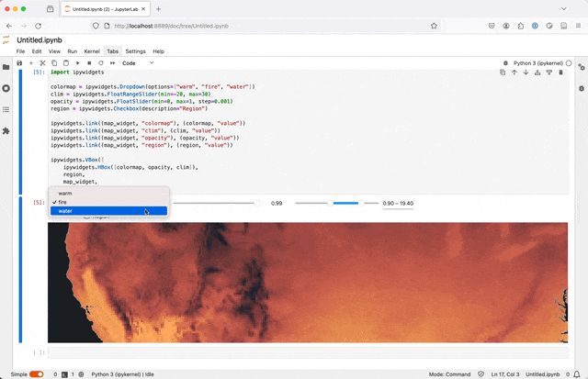Screen dimensions: 588x379
Task: Open the browser hamburger application menu
Action: (578, 26)
